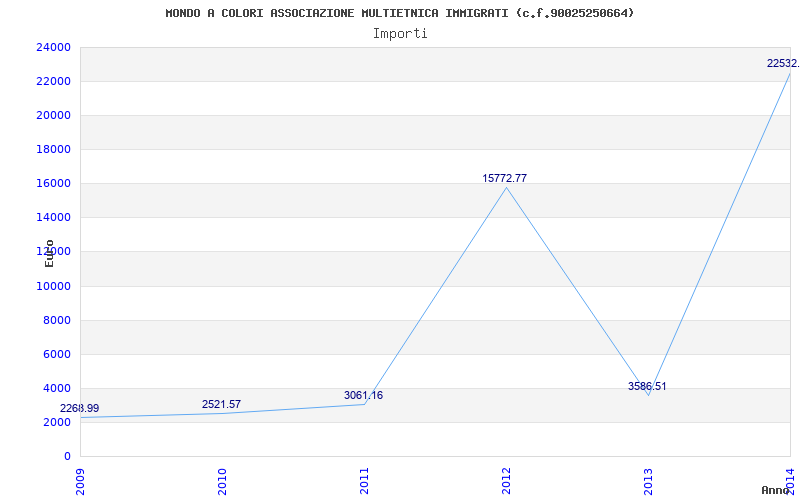Click the Anno axis label
Image resolution: width=800 pixels, height=500 pixels.
pos(776,490)
